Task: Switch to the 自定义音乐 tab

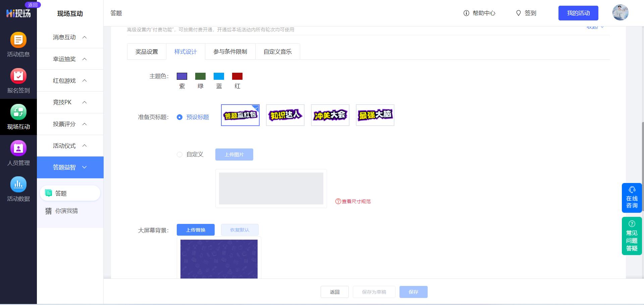Action: point(277,51)
